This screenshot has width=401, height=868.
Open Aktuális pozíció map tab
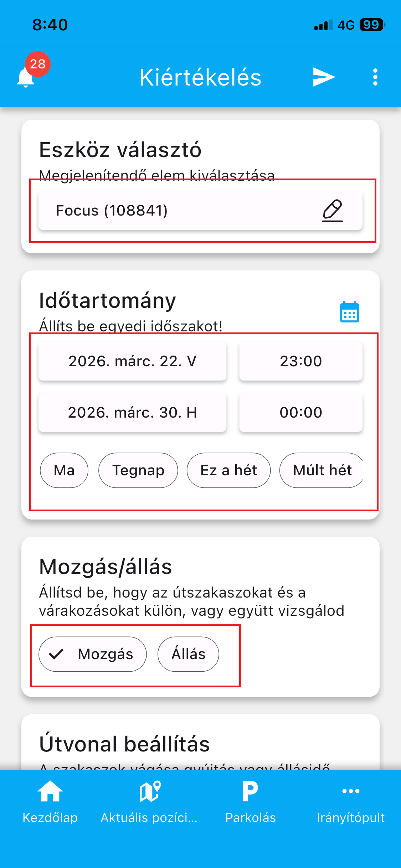[x=149, y=802]
